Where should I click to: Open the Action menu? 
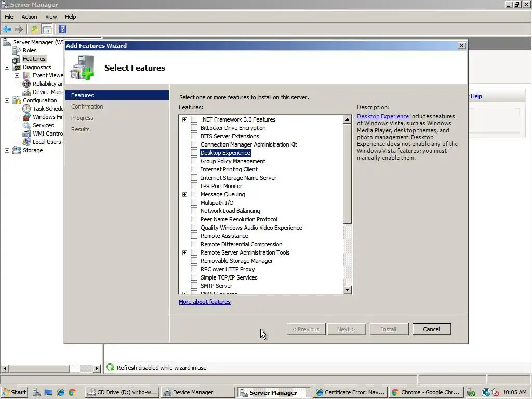[29, 17]
